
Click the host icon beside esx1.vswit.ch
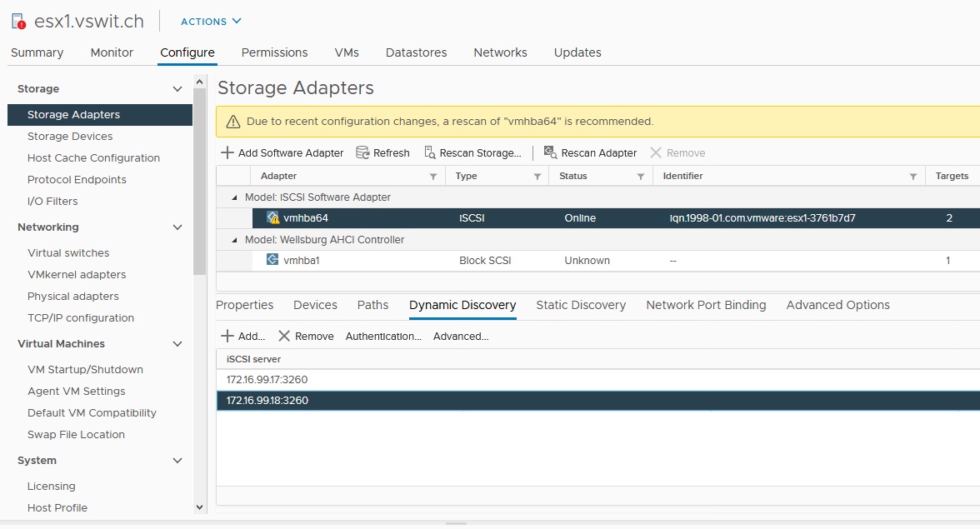[x=18, y=22]
